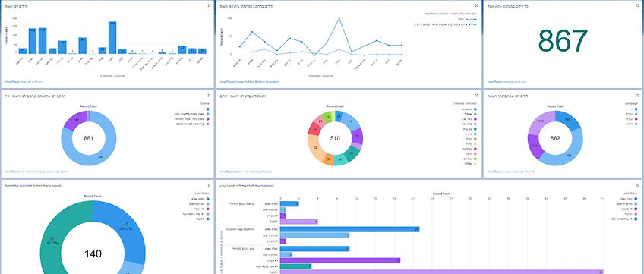Select the purple 146 segment of the Language donut
The width and height of the screenshot is (644, 274).
coord(535,146)
